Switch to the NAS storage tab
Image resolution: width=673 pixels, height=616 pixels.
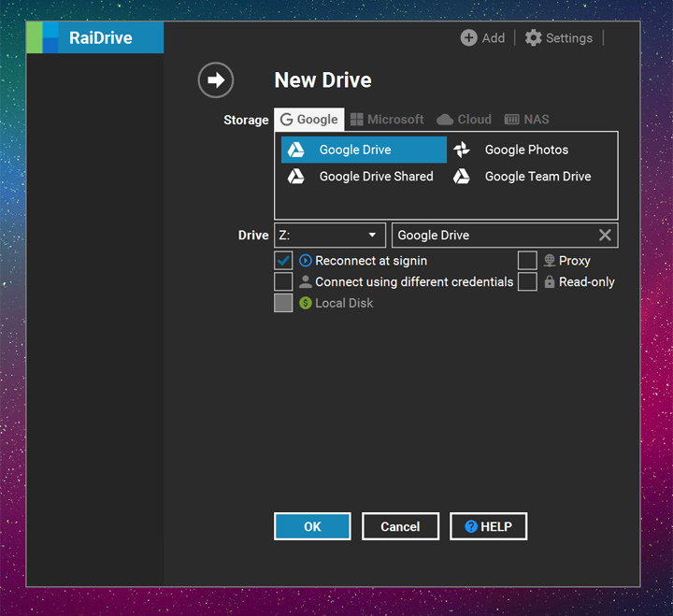coord(526,120)
